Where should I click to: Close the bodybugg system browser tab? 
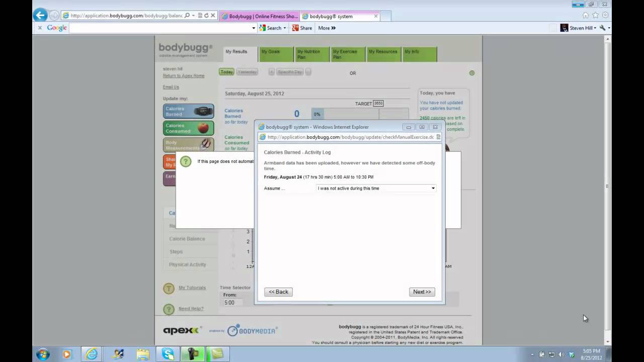pyautogui.click(x=375, y=16)
